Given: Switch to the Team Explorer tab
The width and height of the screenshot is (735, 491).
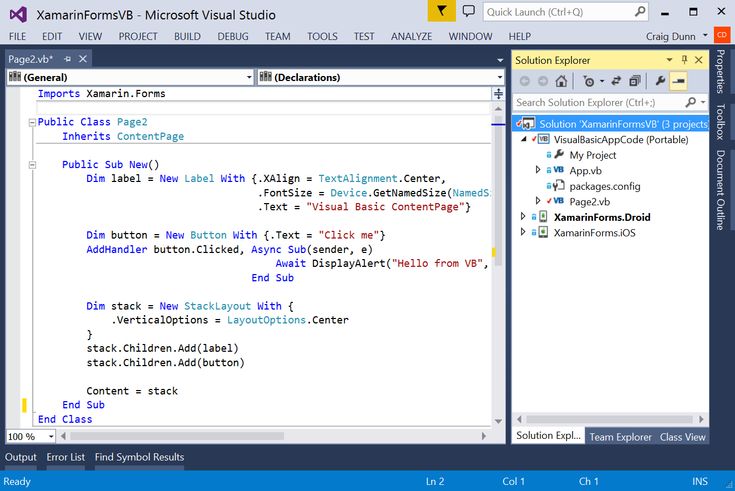Looking at the screenshot, I should tap(619, 437).
